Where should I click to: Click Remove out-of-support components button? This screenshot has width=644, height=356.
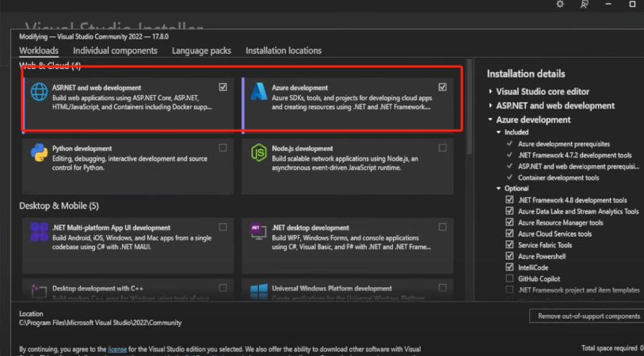point(589,316)
